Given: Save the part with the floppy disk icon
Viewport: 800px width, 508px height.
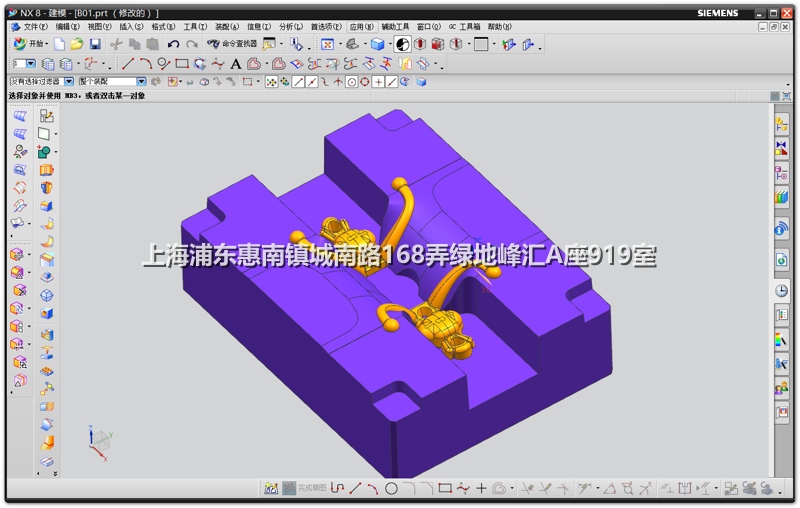Looking at the screenshot, I should (95, 44).
